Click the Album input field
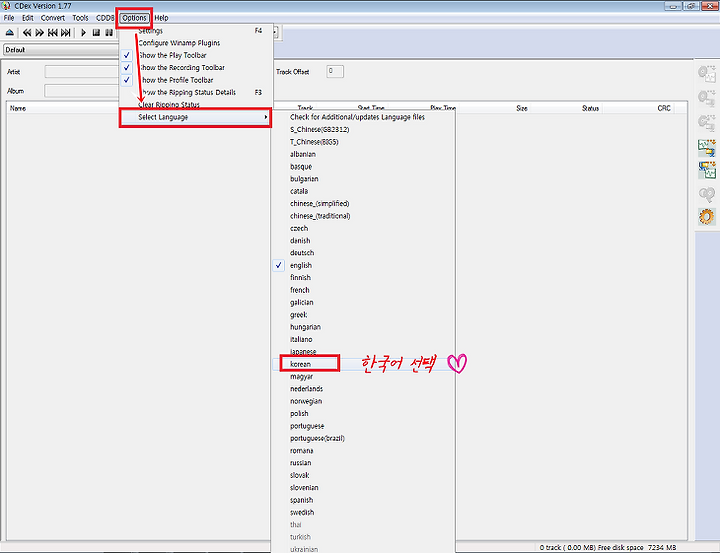Image resolution: width=720 pixels, height=553 pixels. [82, 91]
